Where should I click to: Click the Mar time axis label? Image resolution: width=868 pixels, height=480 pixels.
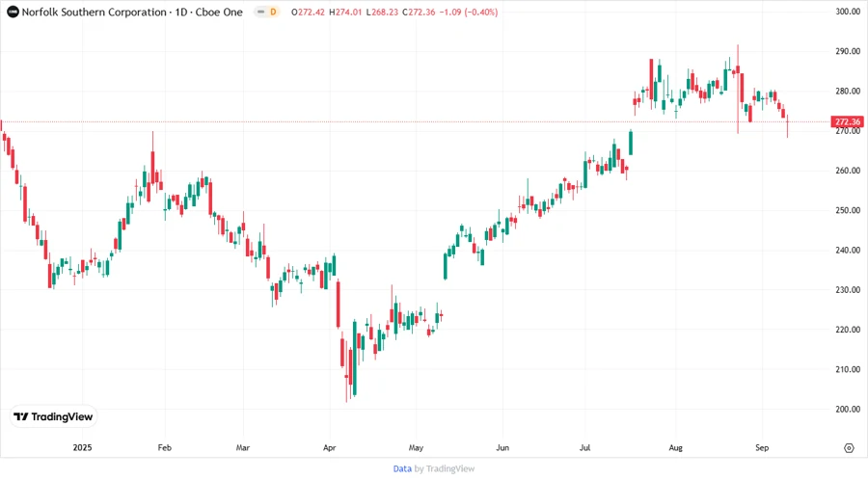pos(242,448)
